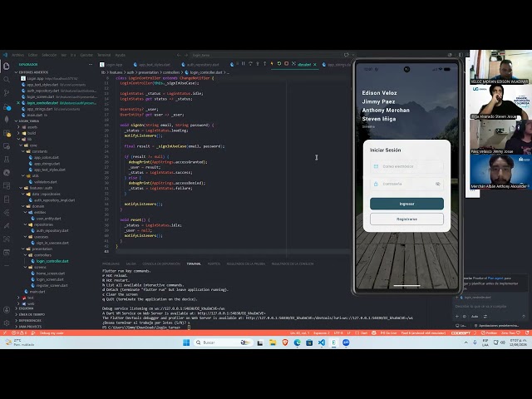This screenshot has width=532, height=399.
Task: Click the go forward arrow in title bar
Action: point(186,55)
